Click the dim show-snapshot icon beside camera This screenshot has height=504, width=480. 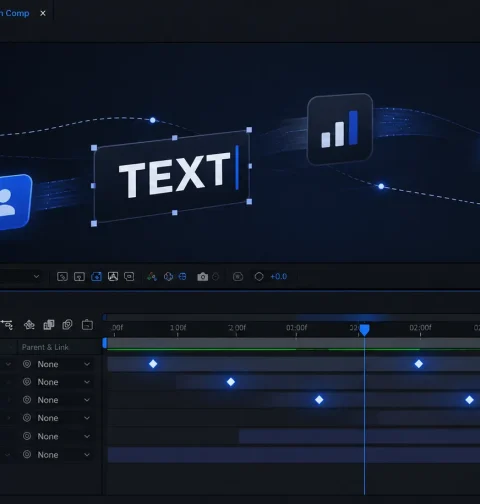216,277
